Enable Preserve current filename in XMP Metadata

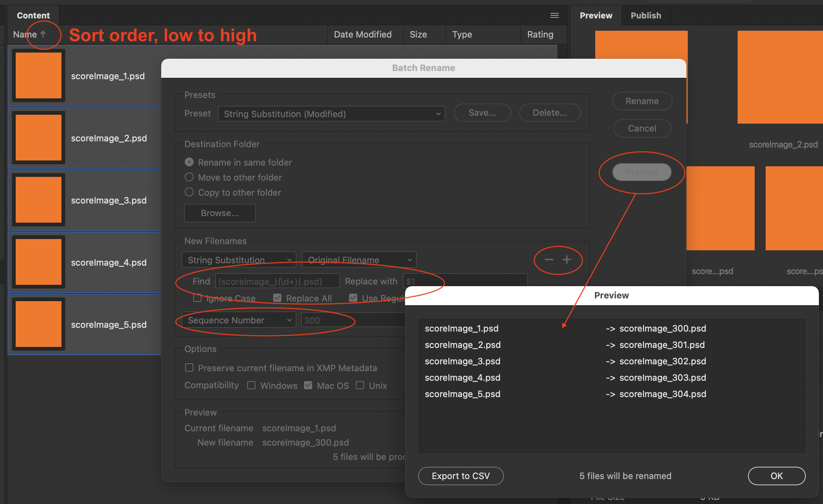189,368
